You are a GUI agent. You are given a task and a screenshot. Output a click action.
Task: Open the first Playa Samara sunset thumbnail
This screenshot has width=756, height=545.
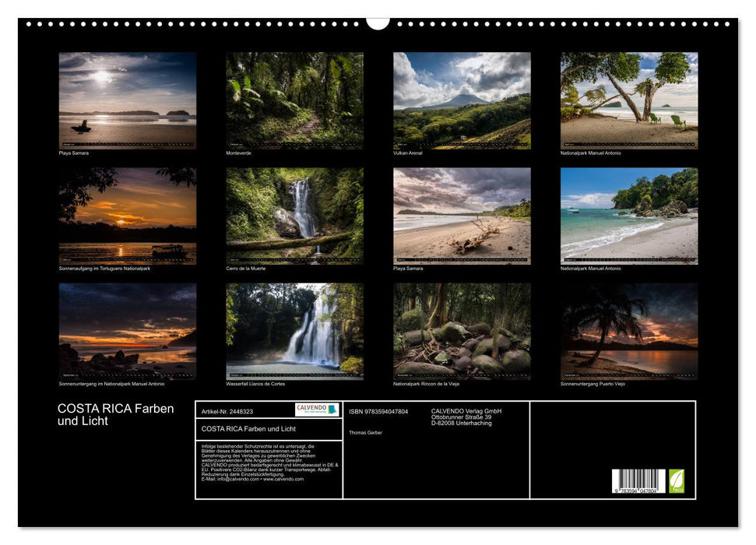pos(127,100)
